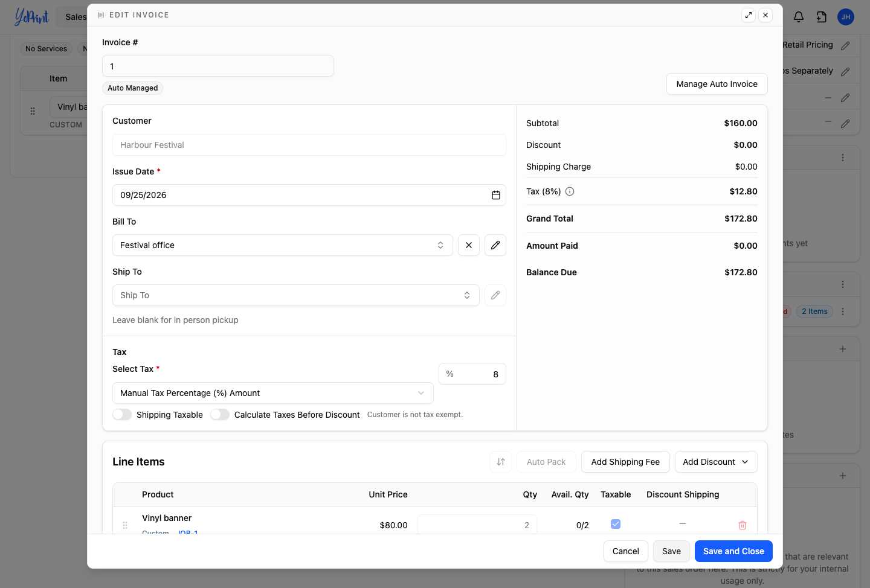Image resolution: width=870 pixels, height=588 pixels.
Task: Edit the Bill To address with pencil icon
Action: point(495,245)
